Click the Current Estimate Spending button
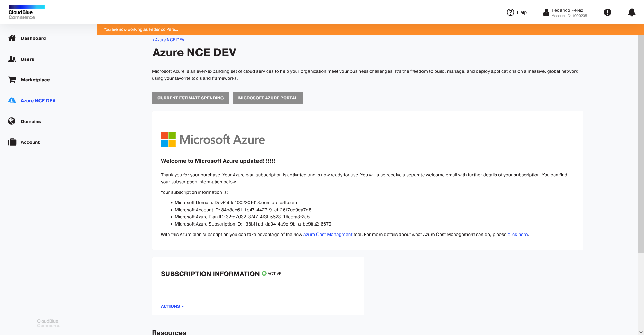 pos(190,98)
